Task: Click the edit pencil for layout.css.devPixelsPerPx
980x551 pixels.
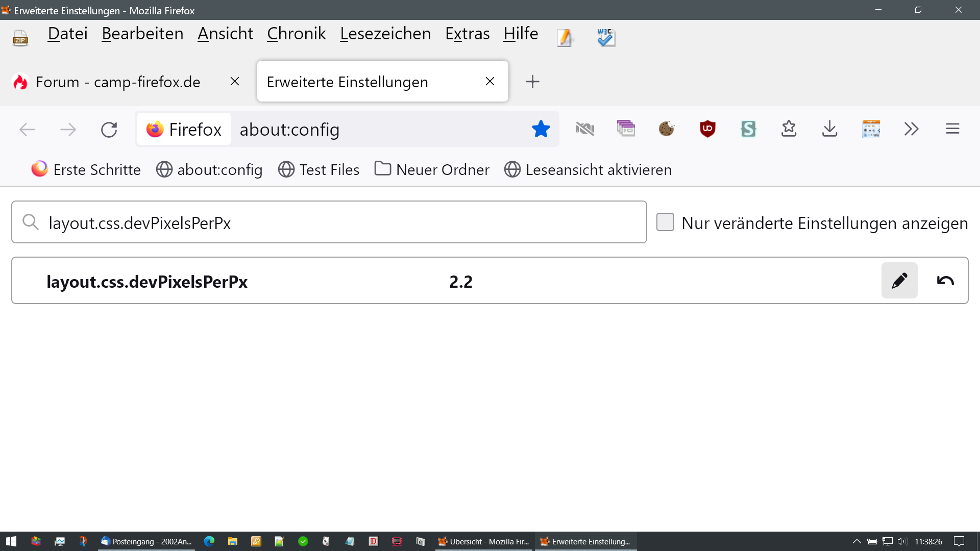Action: (x=899, y=281)
